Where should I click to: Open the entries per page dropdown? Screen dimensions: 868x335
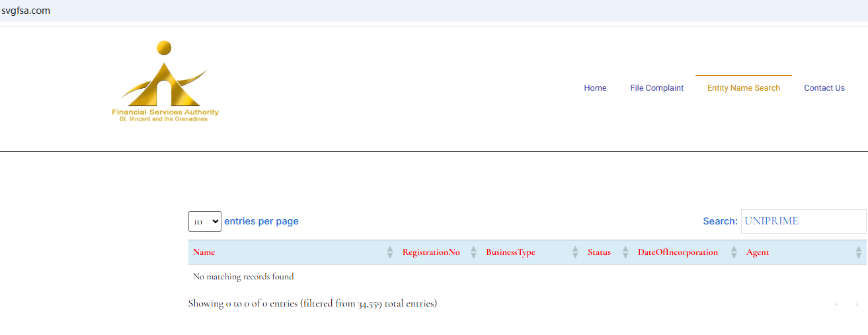click(205, 222)
